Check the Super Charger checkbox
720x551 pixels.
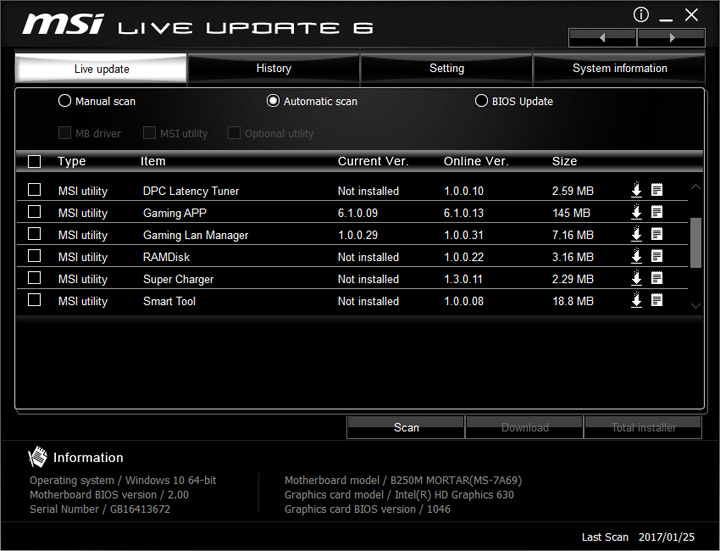point(34,278)
